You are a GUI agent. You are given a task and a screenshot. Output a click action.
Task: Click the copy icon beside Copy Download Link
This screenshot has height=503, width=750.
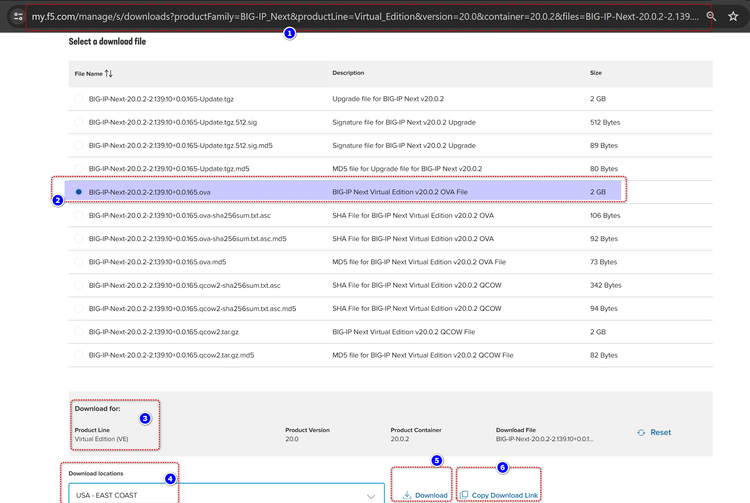(x=464, y=495)
